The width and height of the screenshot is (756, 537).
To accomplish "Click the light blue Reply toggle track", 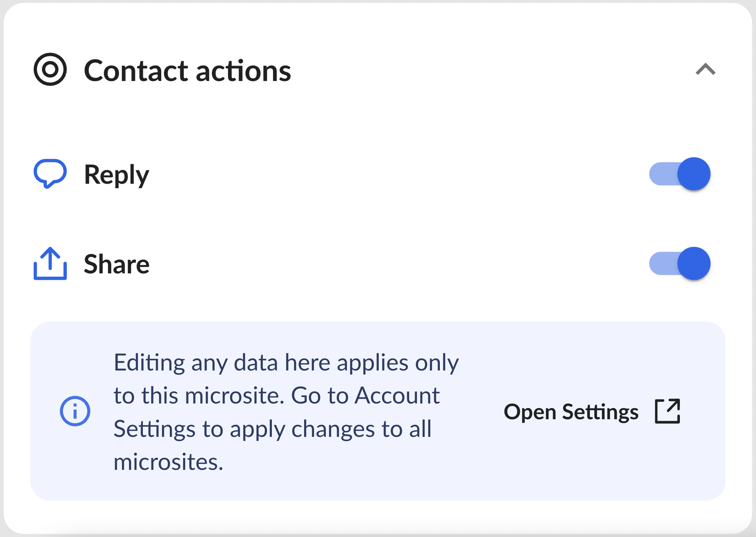I will 663,174.
